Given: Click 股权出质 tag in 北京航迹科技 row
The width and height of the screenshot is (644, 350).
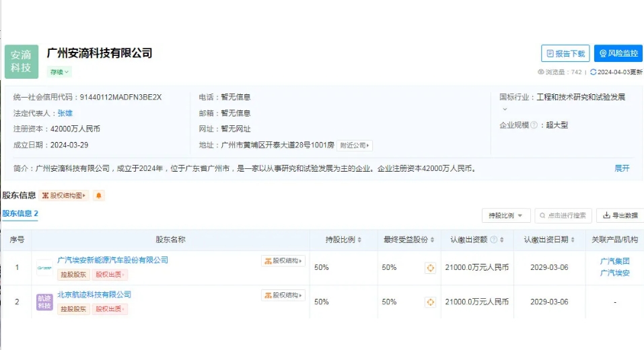Looking at the screenshot, I should pos(110,309).
